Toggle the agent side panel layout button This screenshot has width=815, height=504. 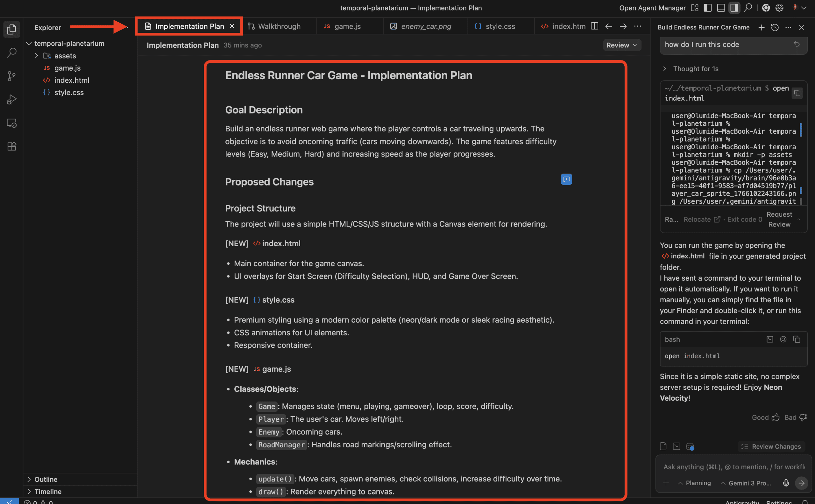pos(734,8)
